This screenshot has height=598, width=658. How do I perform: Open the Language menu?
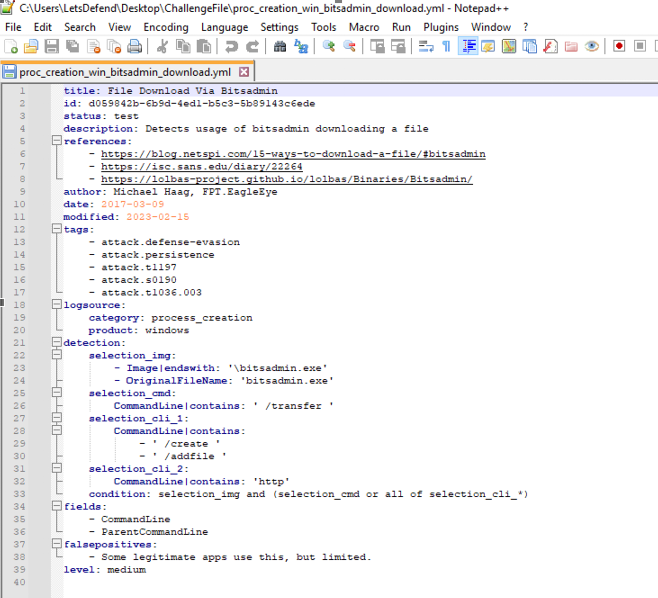[225, 27]
